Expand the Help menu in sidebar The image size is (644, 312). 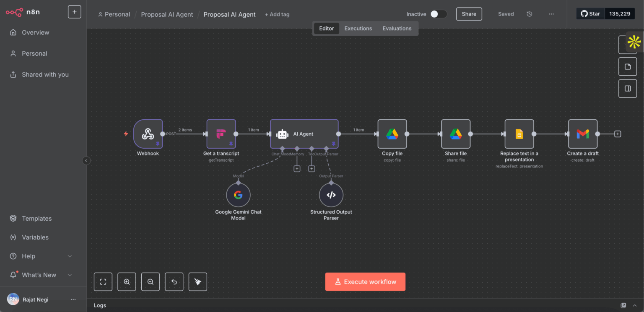click(x=70, y=256)
